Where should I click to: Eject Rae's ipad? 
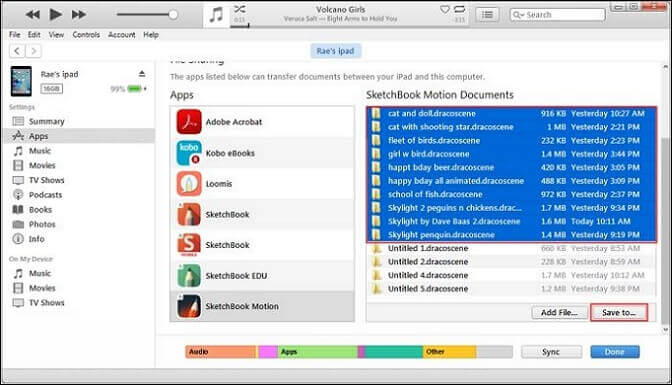(142, 74)
